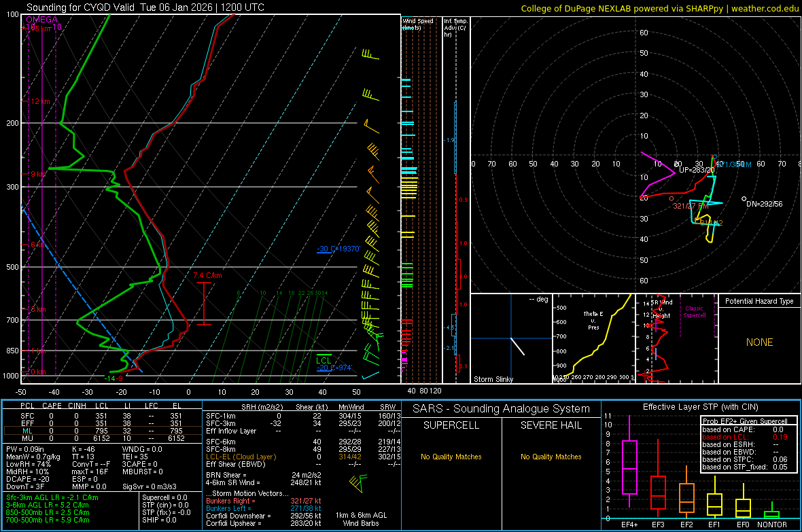The width and height of the screenshot is (802, 532).
Task: Click the 'SigSvr = 0 m3/s3' value
Action: pyautogui.click(x=150, y=486)
